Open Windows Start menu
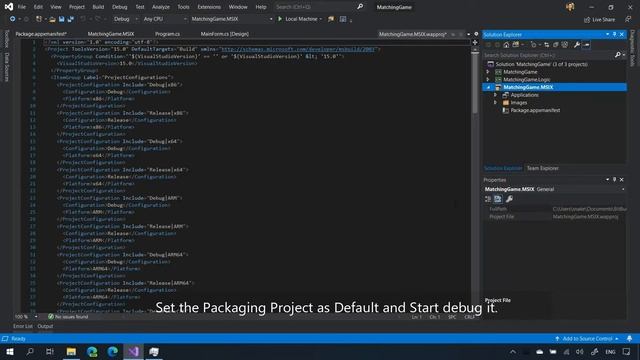640x360 pixels. [10, 351]
